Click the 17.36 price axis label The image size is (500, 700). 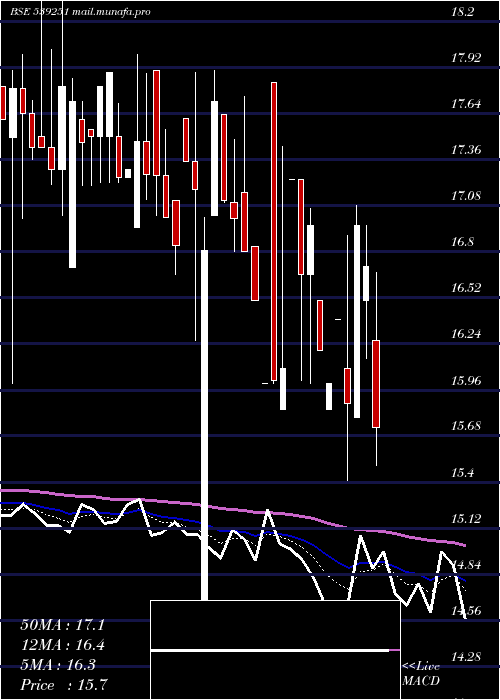[467, 150]
